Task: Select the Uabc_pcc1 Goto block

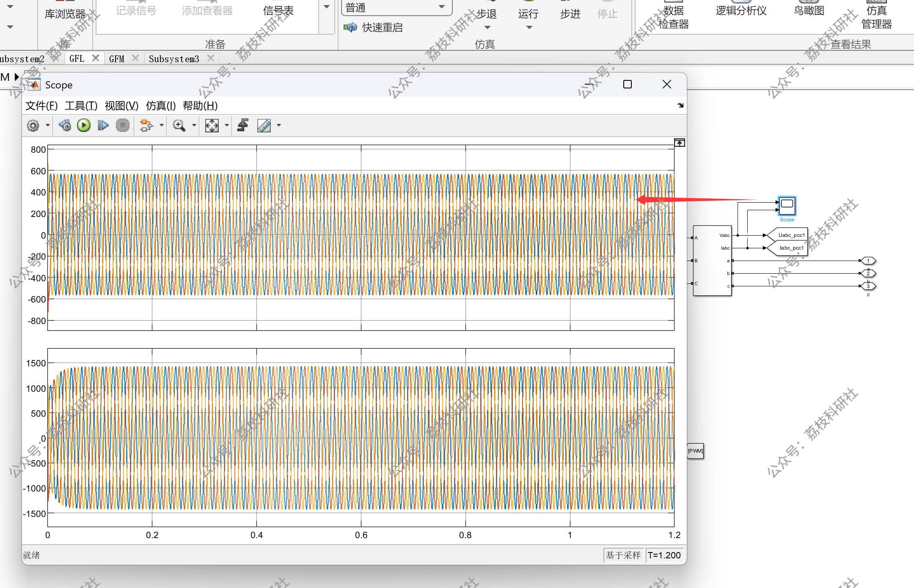Action: 787,235
